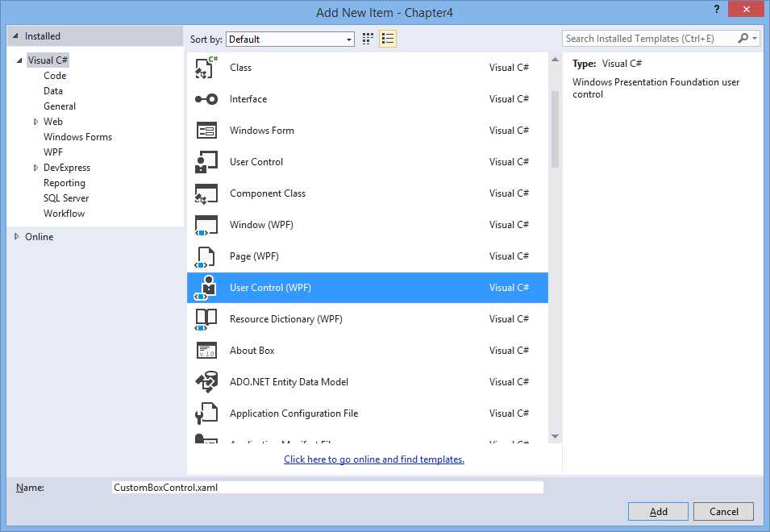Select the WPF category in sidebar
Screen dimensions: 770x532
53,152
